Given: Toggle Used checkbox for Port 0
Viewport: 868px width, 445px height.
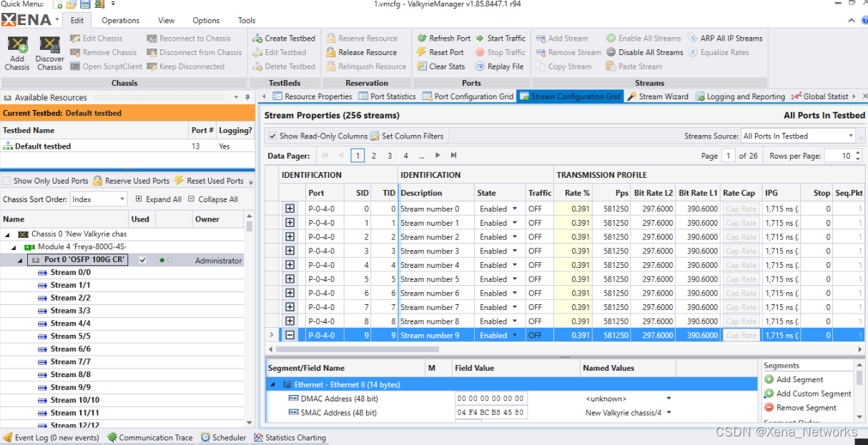Looking at the screenshot, I should (142, 260).
